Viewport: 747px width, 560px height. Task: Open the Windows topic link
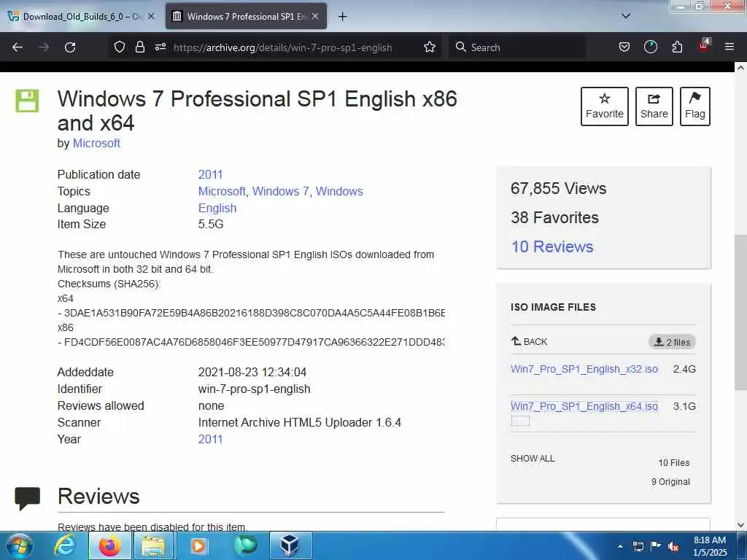click(339, 192)
